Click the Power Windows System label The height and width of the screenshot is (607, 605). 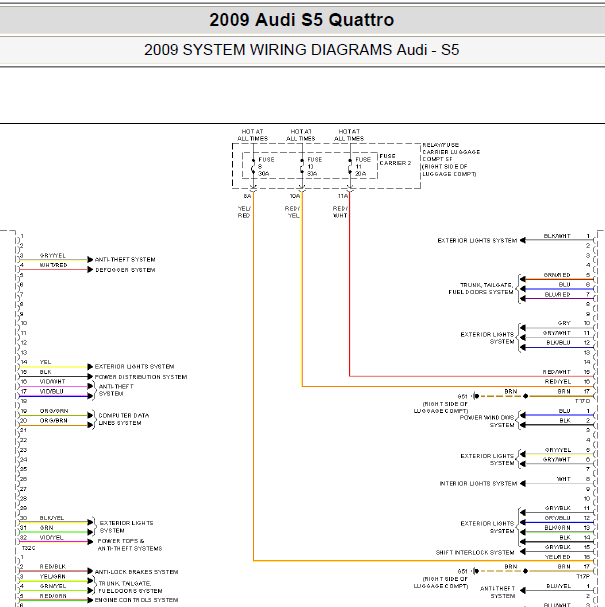(x=486, y=421)
